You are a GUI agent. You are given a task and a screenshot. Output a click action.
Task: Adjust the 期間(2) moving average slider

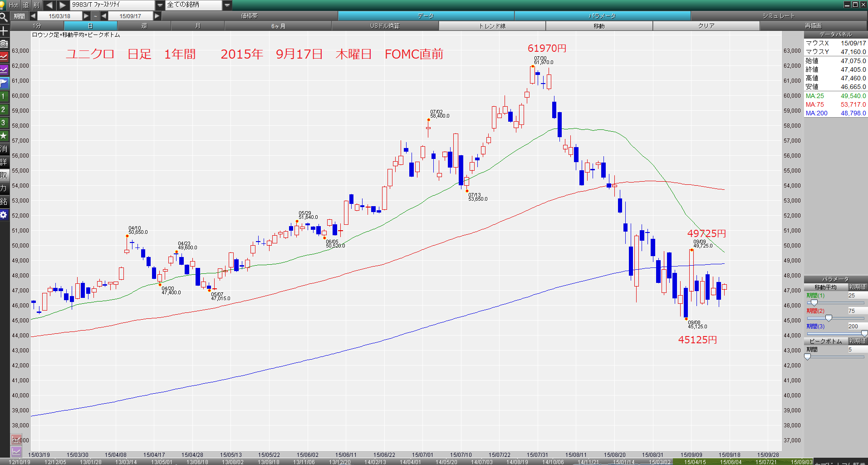pyautogui.click(x=829, y=318)
